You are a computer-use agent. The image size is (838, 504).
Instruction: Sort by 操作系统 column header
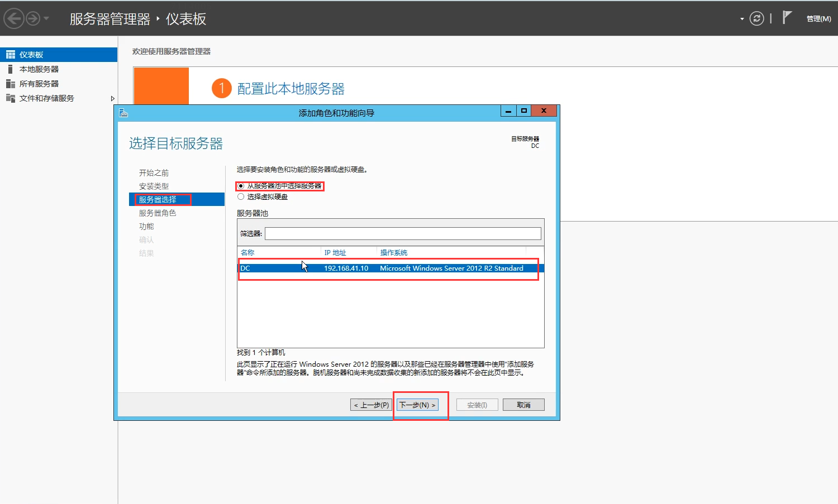(394, 253)
